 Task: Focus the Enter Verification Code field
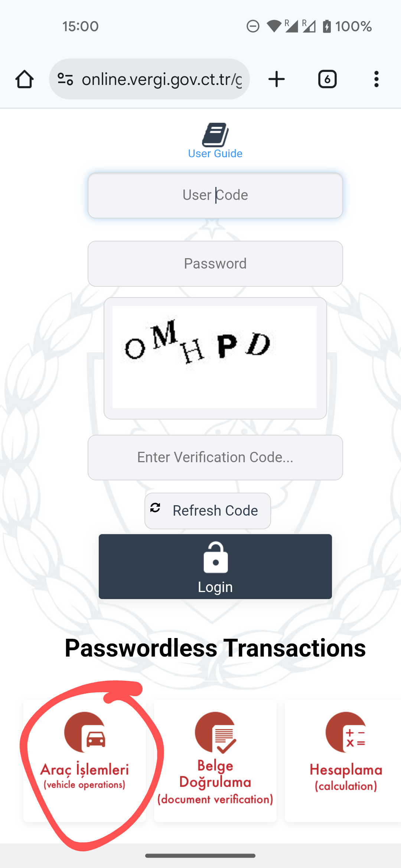click(215, 457)
